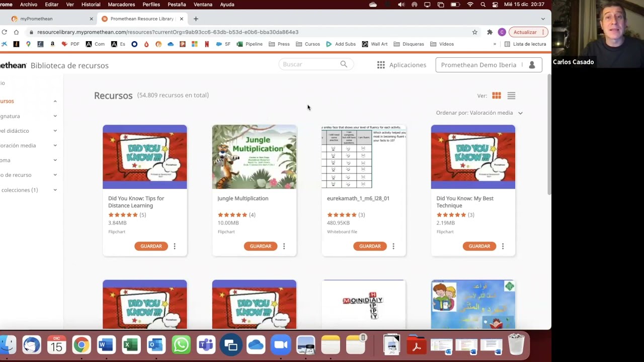The image size is (644, 362).
Task: Open a new browser tab
Action: coord(196,19)
